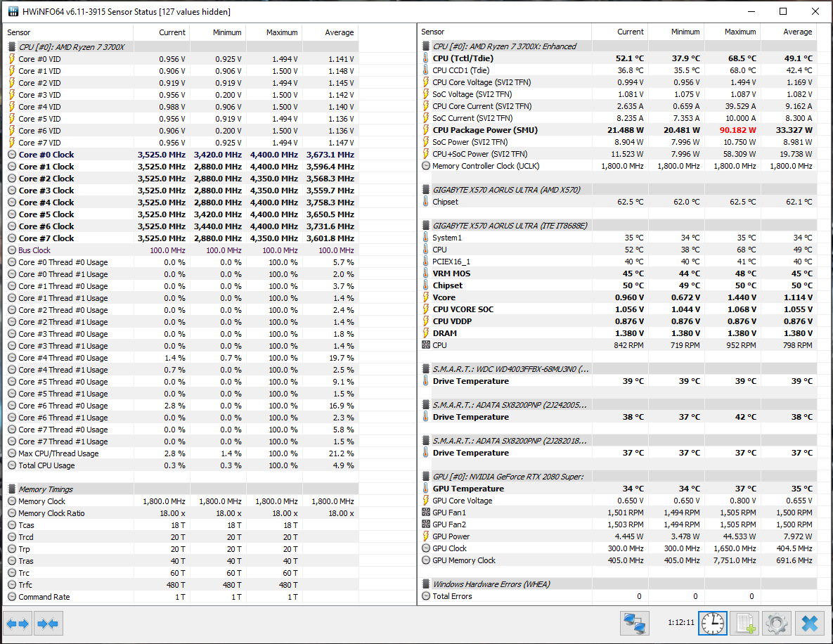
Task: Click the thermometer icon beside Chipset 62.5 °C
Action: [x=425, y=202]
